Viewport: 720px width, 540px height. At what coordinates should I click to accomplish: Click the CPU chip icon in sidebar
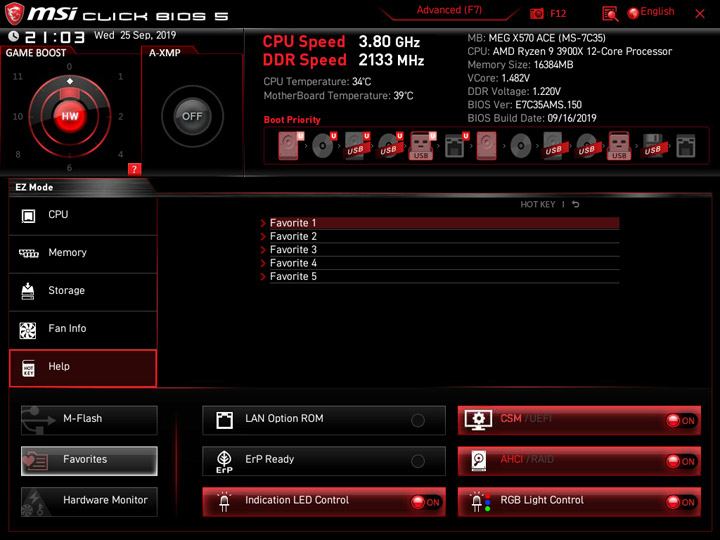coord(28,215)
